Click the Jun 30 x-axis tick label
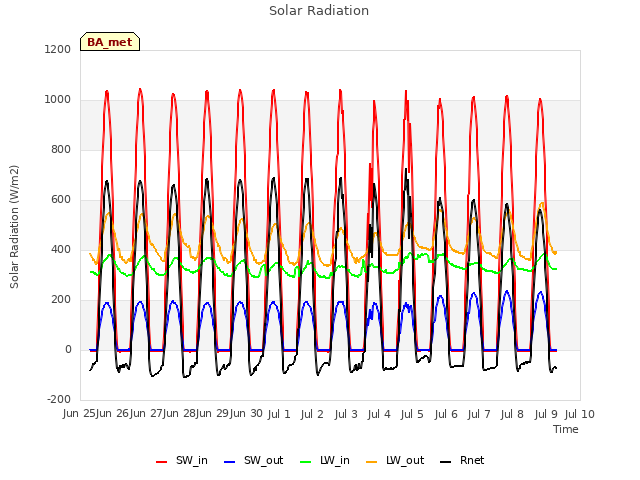Image resolution: width=640 pixels, height=480 pixels. (x=246, y=414)
